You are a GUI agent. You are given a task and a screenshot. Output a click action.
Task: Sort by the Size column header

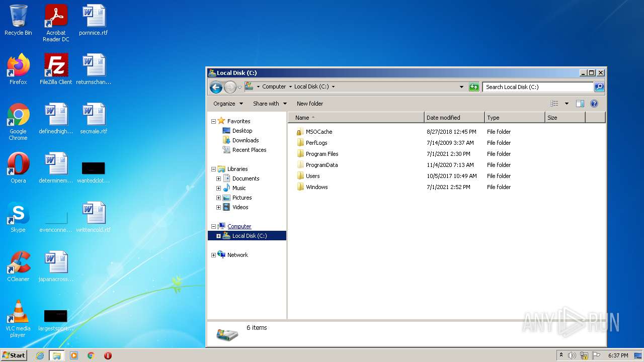coord(565,118)
